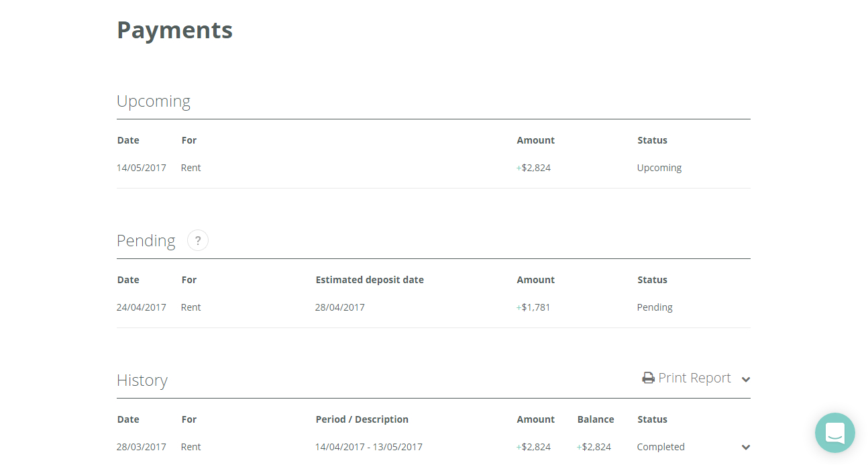Open the chat support widget
The height and width of the screenshot is (465, 868).
[x=834, y=433]
